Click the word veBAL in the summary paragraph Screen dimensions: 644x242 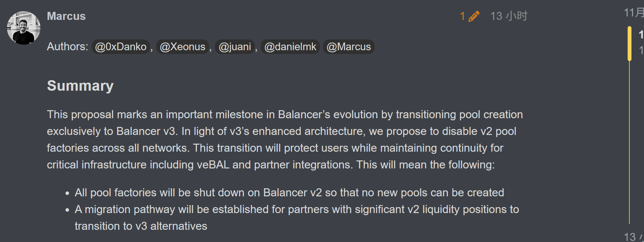213,165
